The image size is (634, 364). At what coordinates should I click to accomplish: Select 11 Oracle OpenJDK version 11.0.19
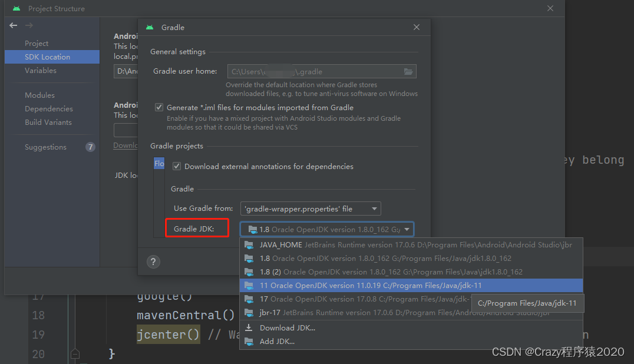[x=411, y=286]
